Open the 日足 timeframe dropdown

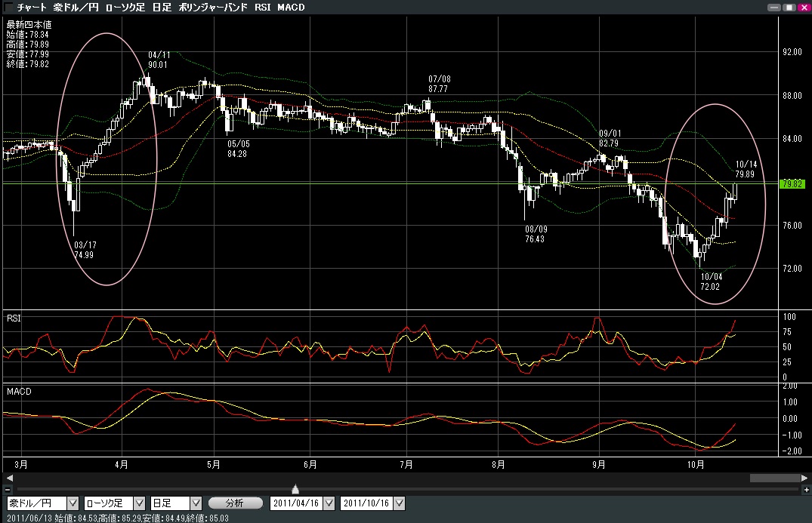pos(196,503)
